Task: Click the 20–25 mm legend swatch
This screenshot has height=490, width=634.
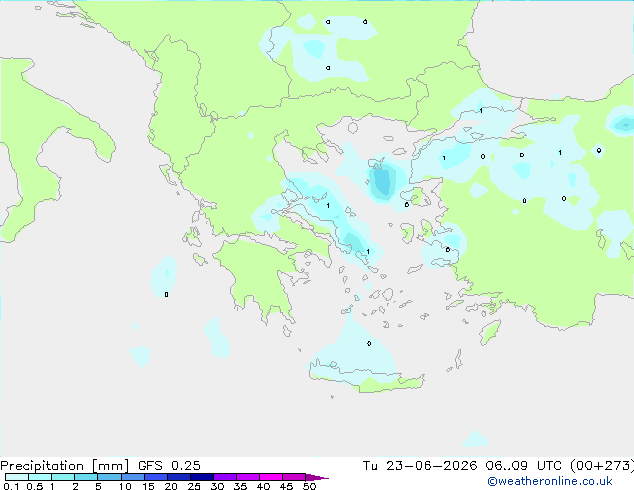Action: coord(178,477)
